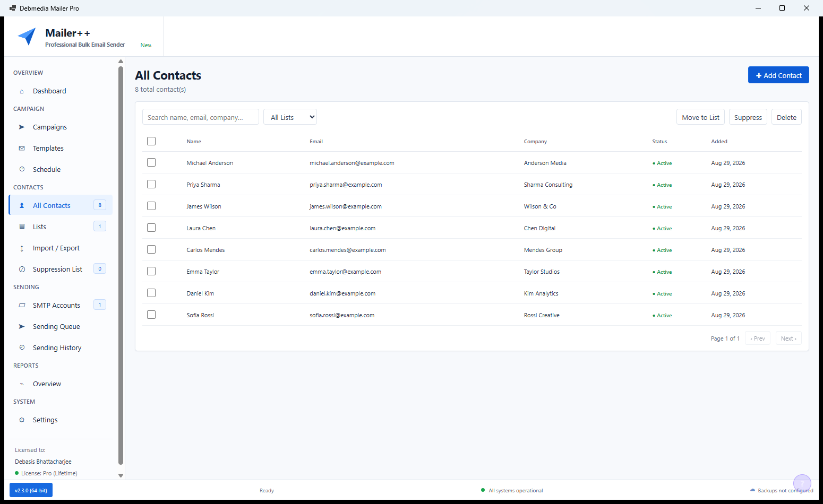Click the Move to List button
Viewport: 823px width, 504px height.
click(700, 117)
